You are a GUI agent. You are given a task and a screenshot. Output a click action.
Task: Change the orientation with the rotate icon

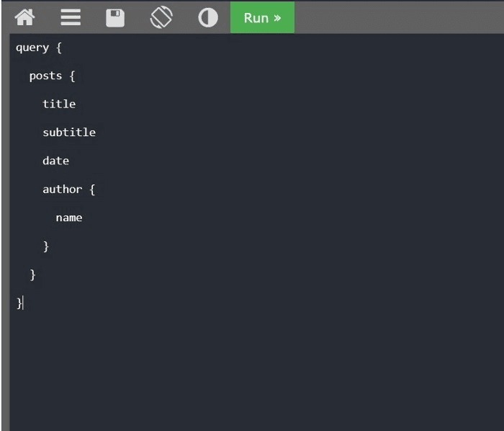click(x=161, y=17)
